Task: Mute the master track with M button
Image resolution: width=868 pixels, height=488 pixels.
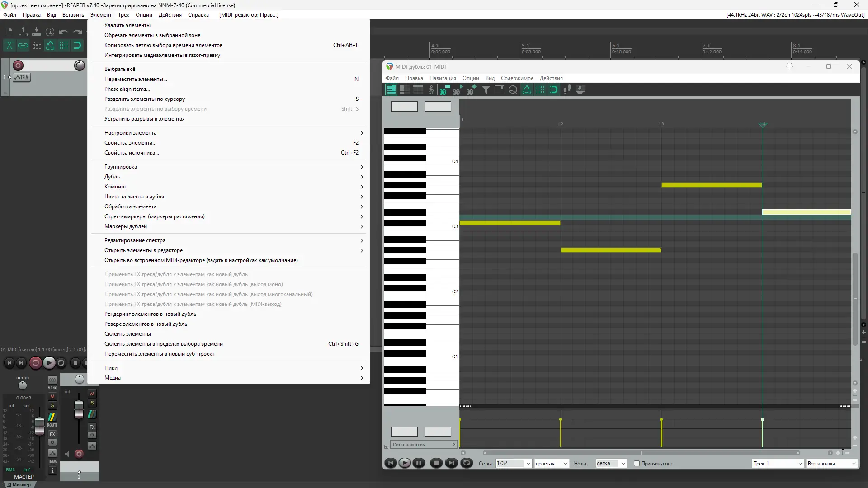Action: 52,396
